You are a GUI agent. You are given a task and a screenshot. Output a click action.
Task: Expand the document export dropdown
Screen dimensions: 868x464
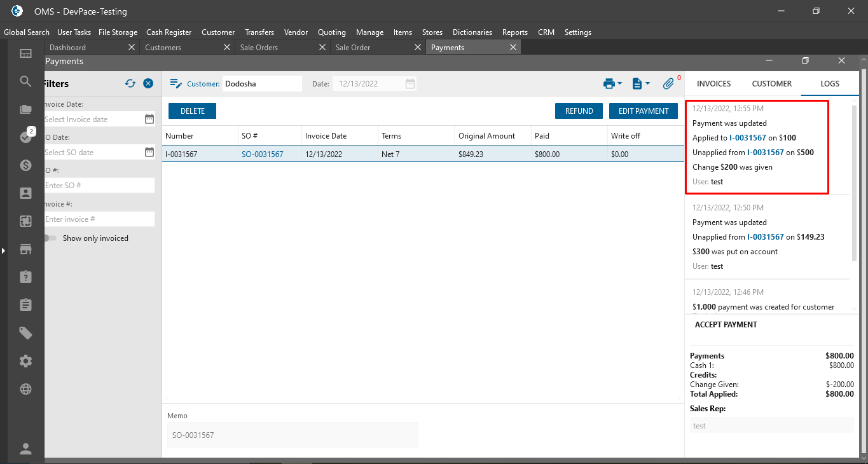tap(641, 83)
